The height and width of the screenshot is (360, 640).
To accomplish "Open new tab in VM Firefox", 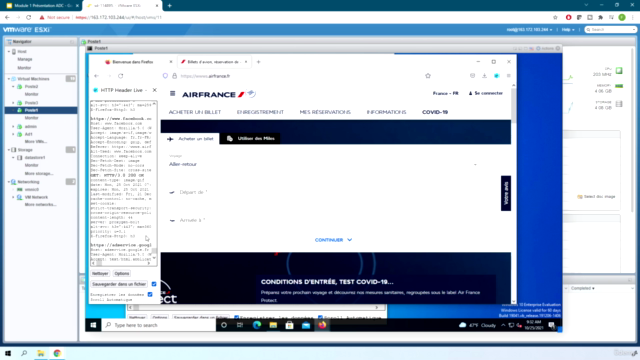I will (x=258, y=62).
